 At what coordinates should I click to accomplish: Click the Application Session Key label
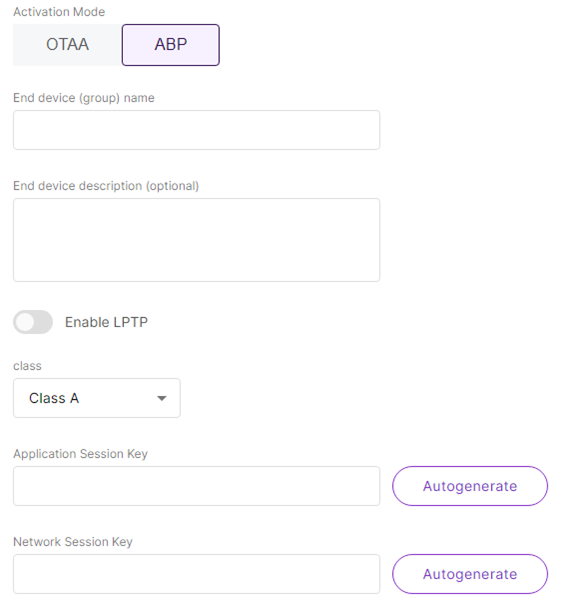click(80, 454)
